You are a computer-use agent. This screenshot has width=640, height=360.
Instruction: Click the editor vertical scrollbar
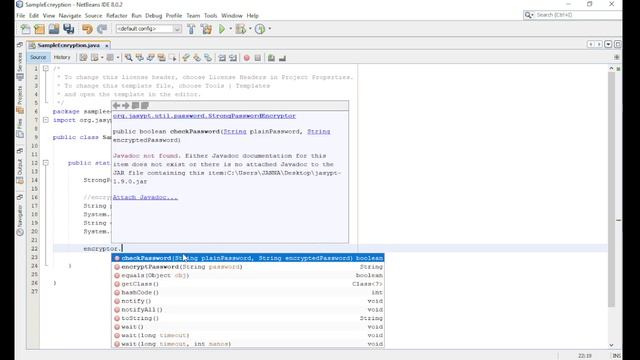pos(611,190)
